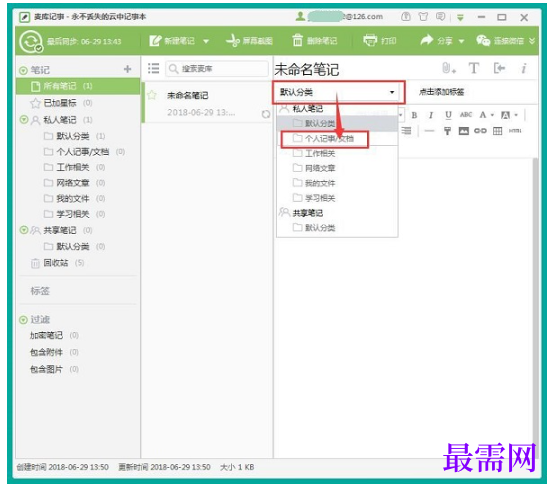The width and height of the screenshot is (555, 489).
Task: Click the export note arrow icon
Action: pyautogui.click(x=499, y=68)
